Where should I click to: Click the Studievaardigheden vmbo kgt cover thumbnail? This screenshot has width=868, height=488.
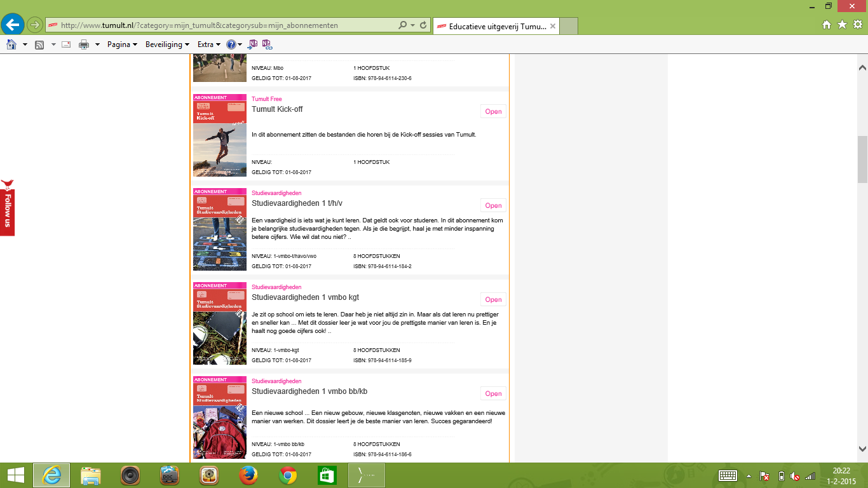coord(220,323)
